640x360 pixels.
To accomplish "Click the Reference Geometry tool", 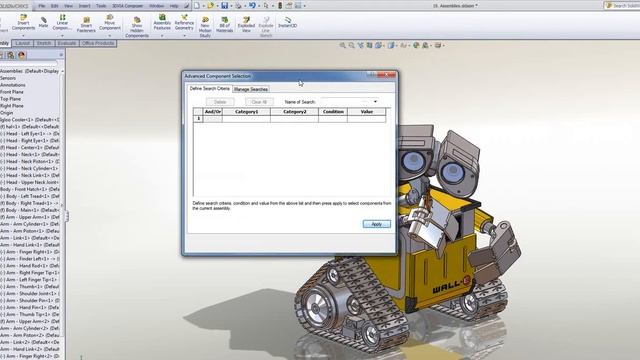I will (184, 22).
